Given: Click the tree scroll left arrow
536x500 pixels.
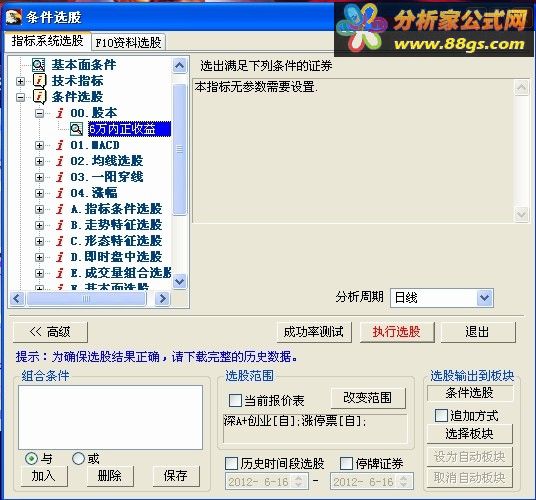Looking at the screenshot, I should point(17,299).
